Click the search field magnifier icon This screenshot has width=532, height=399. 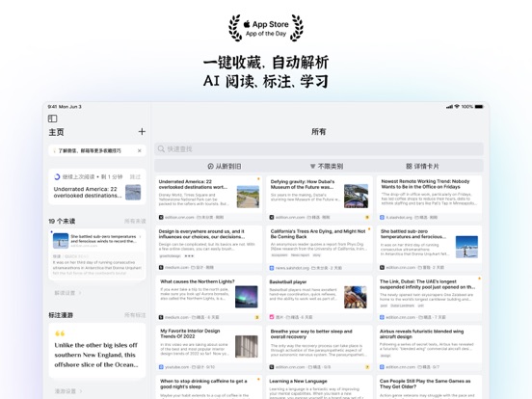[x=161, y=149]
